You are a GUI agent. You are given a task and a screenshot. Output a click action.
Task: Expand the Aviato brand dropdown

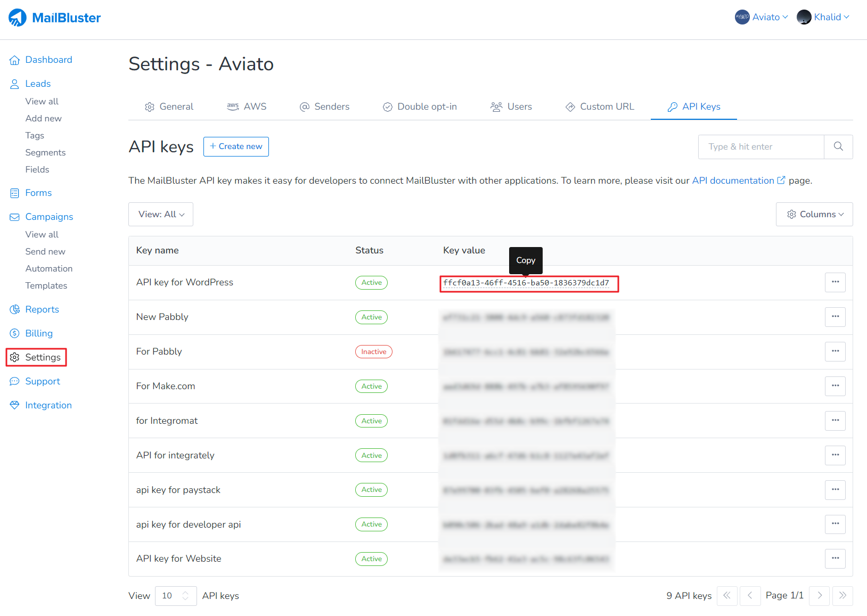tap(762, 17)
